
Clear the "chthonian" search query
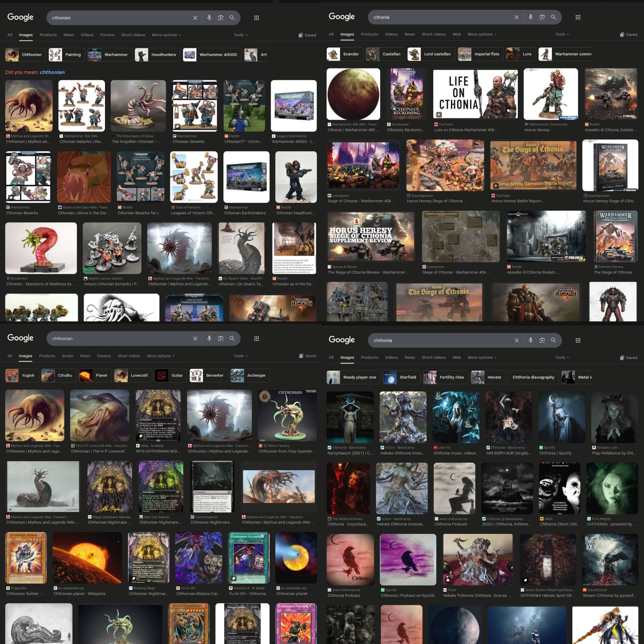click(195, 339)
